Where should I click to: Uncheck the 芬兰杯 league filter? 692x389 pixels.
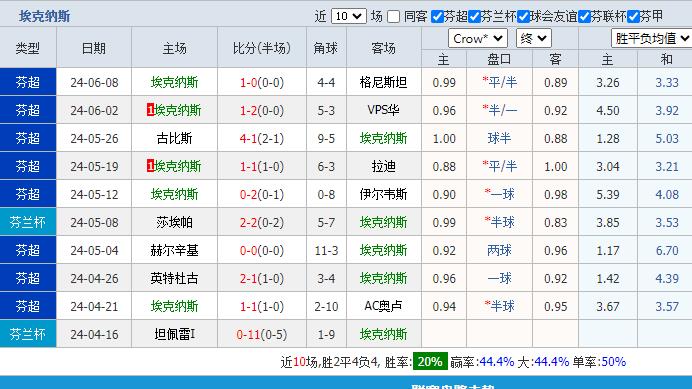474,17
